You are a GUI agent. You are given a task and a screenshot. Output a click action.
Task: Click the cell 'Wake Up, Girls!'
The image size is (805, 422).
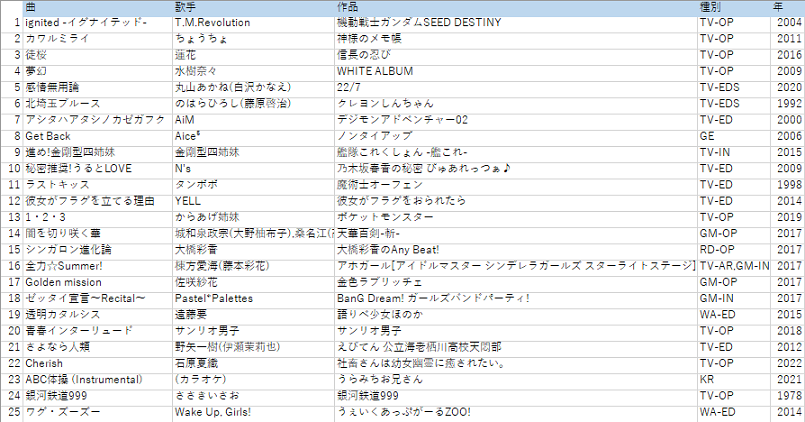pyautogui.click(x=254, y=412)
